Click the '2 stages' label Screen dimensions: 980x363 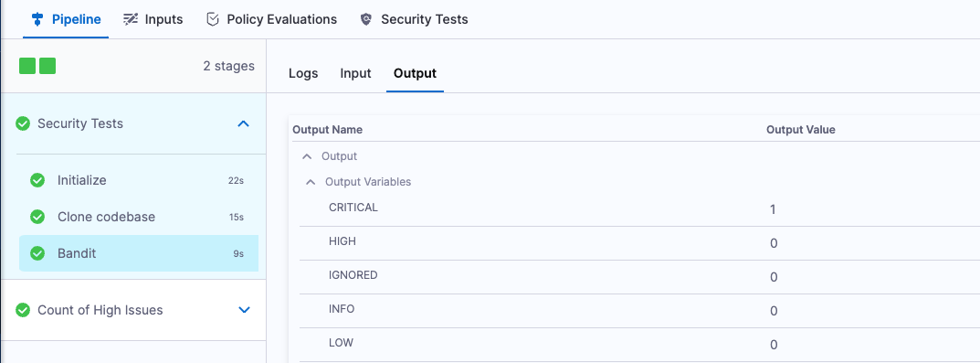point(228,66)
